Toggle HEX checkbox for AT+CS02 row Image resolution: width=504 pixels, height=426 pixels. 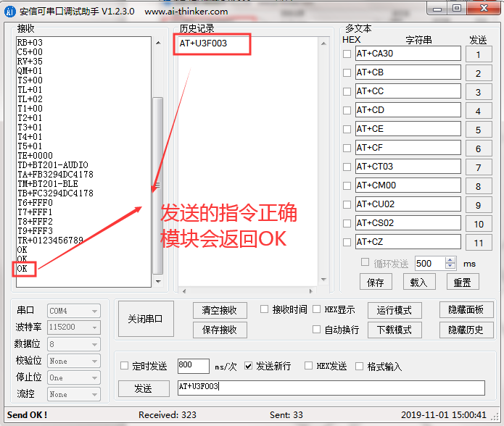tap(347, 223)
